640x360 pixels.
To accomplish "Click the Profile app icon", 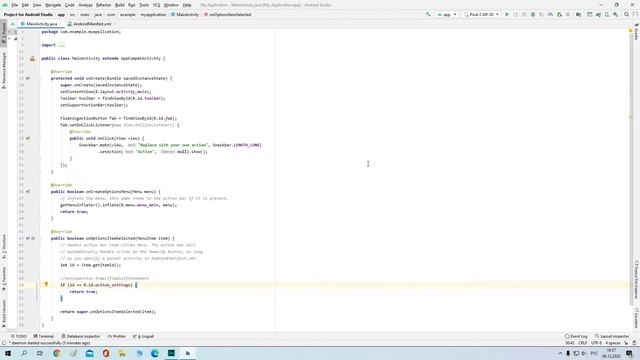I will pos(550,14).
